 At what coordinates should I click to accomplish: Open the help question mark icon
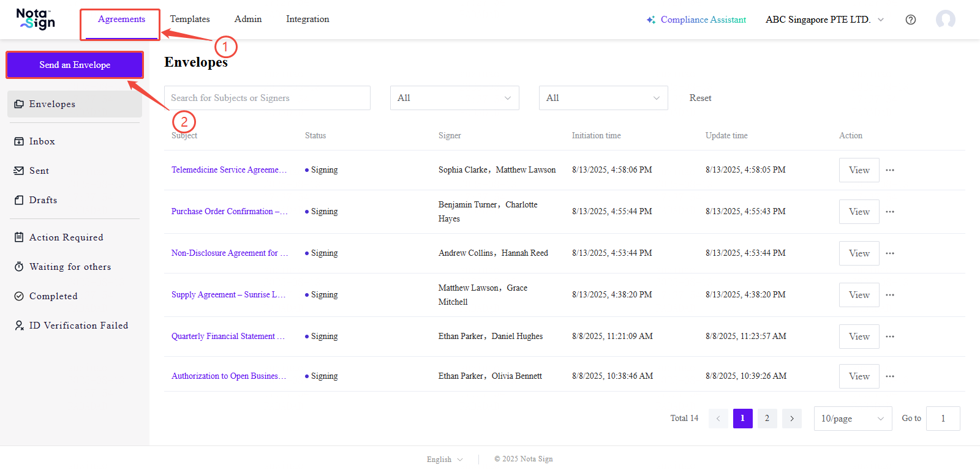point(911,20)
